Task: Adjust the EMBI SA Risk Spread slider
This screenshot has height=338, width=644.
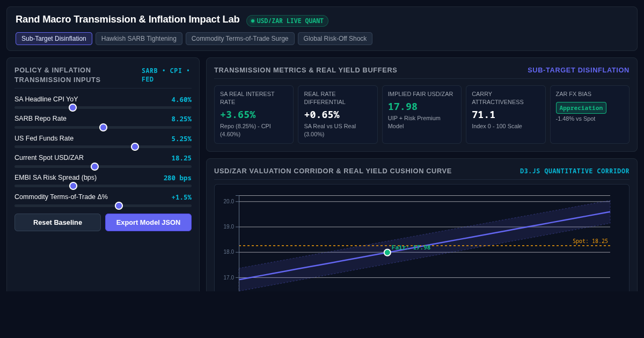Action: point(103,186)
